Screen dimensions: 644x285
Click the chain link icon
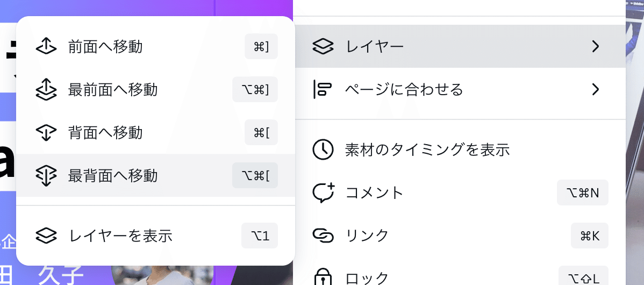coord(323,236)
